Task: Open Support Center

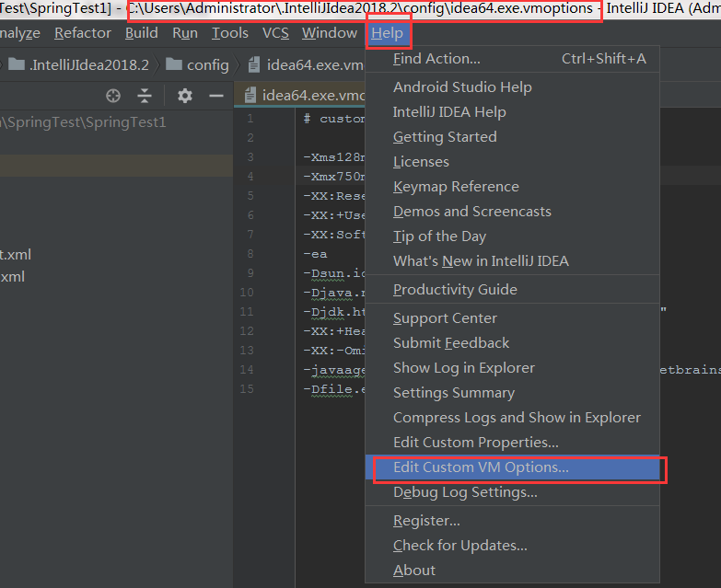Action: click(x=512, y=317)
